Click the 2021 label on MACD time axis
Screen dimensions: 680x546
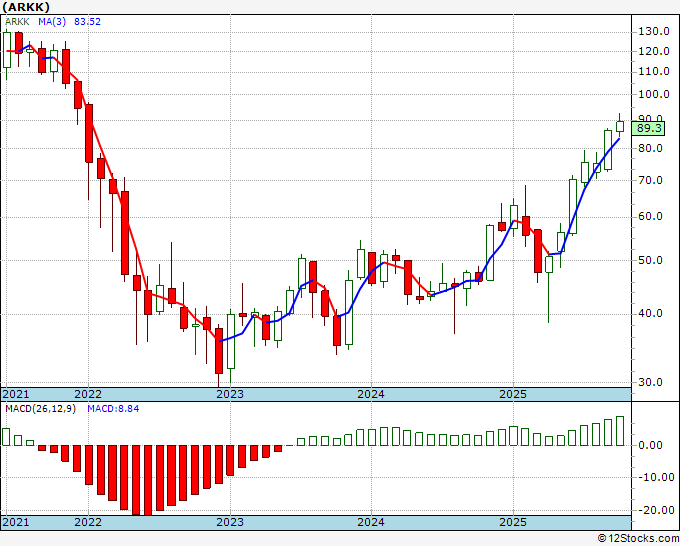16,522
